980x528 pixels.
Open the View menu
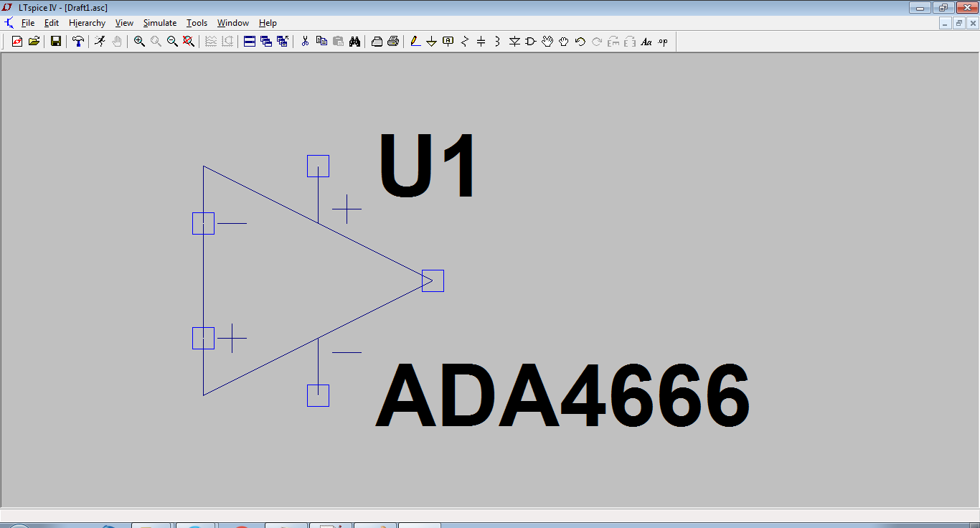click(x=124, y=23)
